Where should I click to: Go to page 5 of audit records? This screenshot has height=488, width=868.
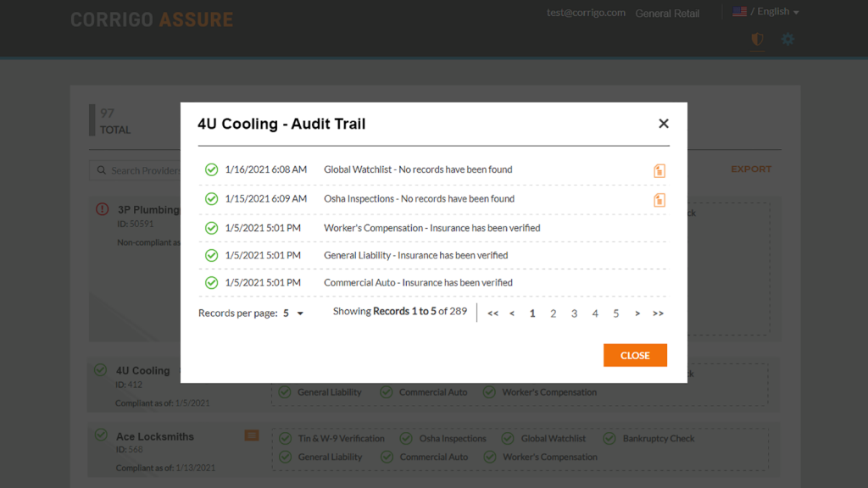pyautogui.click(x=615, y=313)
